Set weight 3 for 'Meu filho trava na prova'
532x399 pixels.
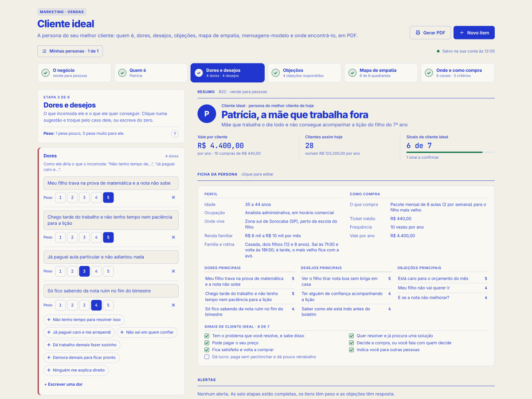[x=85, y=198]
